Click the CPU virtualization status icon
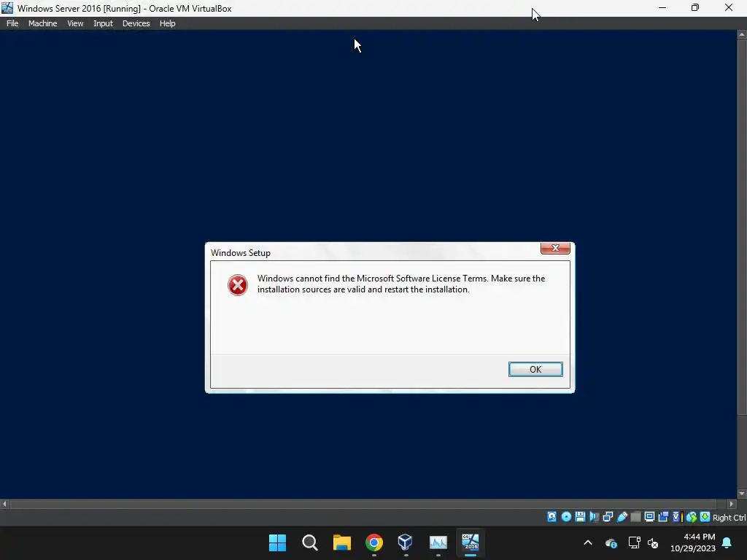 coord(678,517)
